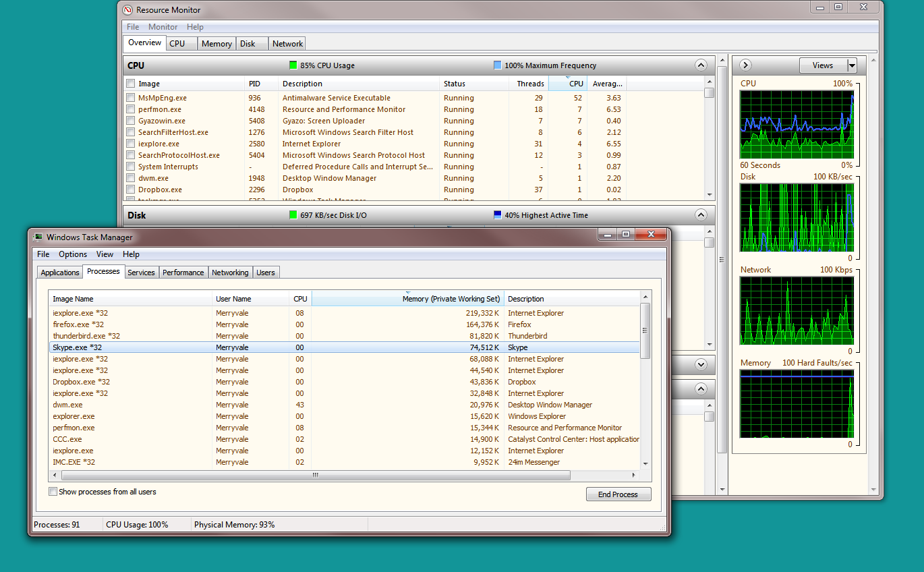Sort by the User Name column header
Screen dimensions: 924x572
(250, 299)
